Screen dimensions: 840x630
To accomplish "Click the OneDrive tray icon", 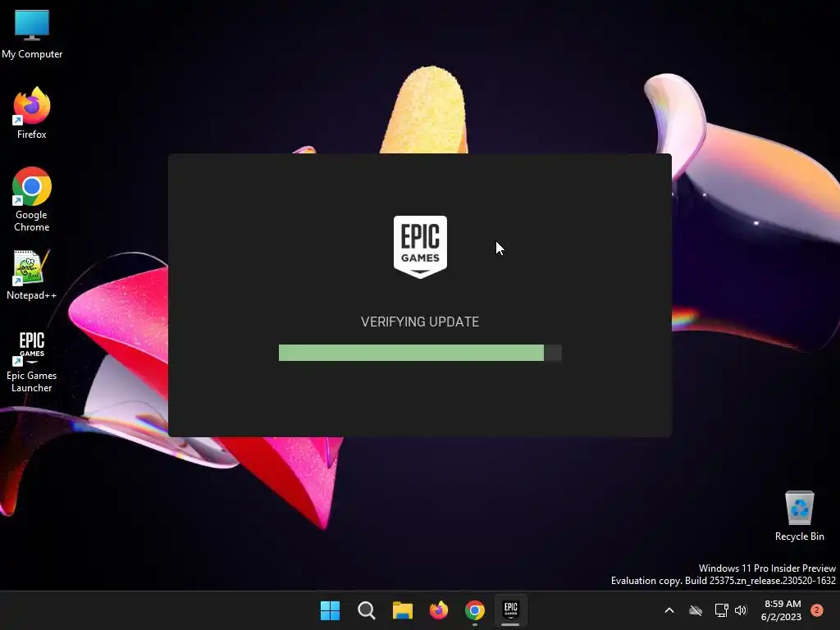I will [x=696, y=610].
